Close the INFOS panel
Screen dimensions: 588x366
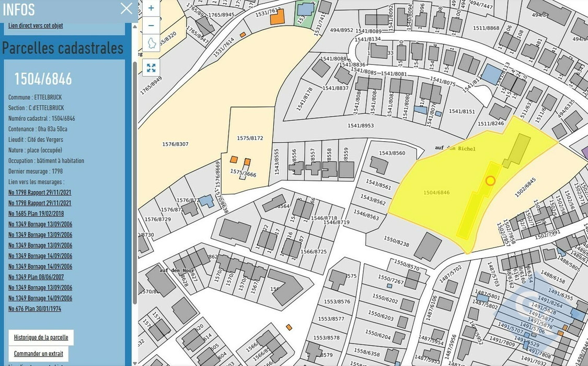[126, 8]
